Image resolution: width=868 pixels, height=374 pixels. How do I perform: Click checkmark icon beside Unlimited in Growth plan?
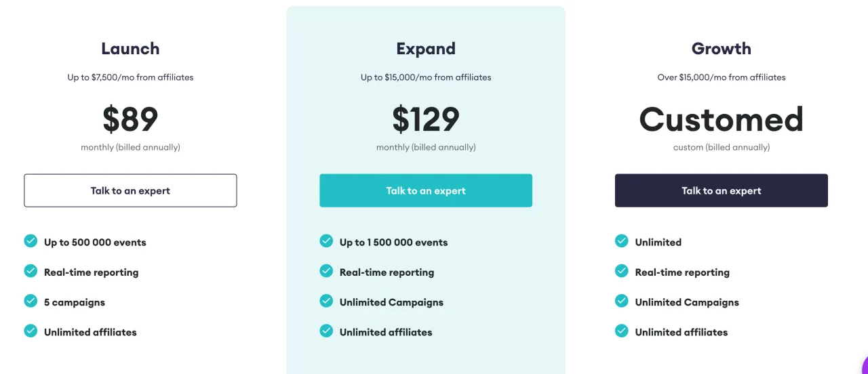tap(622, 241)
